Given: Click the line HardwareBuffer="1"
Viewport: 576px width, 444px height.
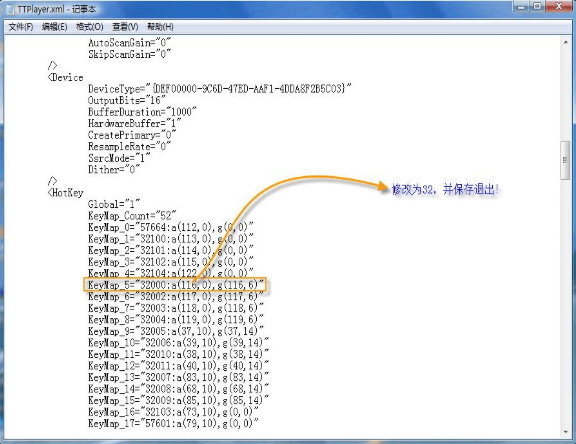Looking at the screenshot, I should 134,123.
